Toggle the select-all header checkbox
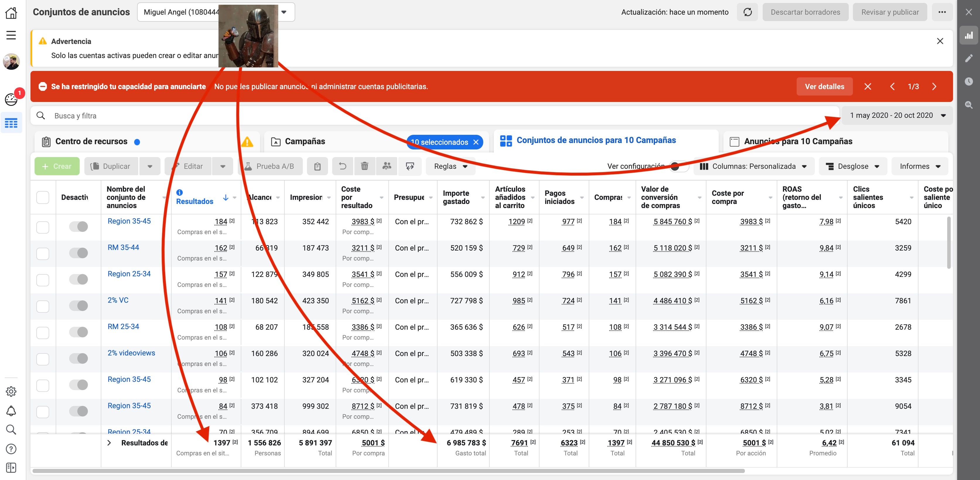 42,198
